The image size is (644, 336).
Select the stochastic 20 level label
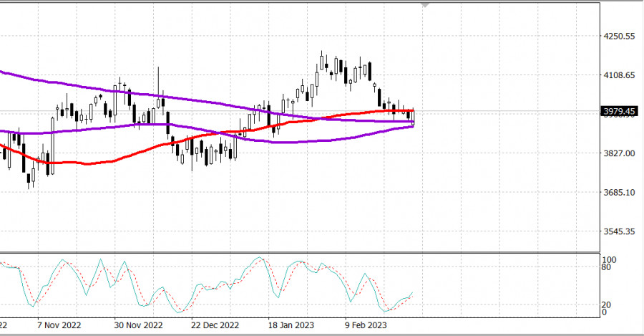click(608, 304)
